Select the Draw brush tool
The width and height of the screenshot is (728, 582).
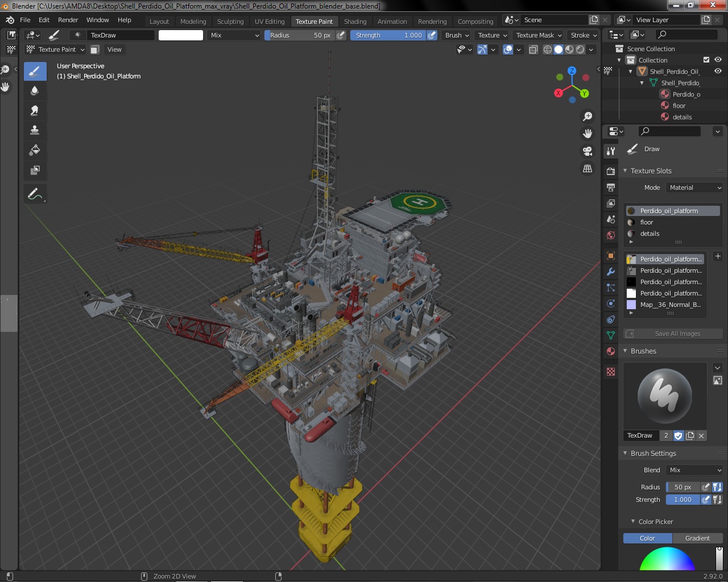pos(35,71)
